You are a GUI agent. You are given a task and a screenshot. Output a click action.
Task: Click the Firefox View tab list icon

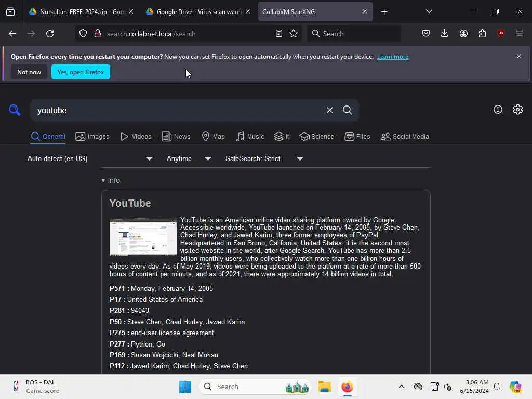click(10, 11)
